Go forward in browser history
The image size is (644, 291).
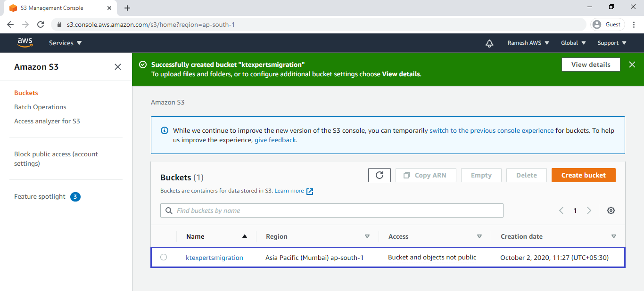tap(25, 24)
